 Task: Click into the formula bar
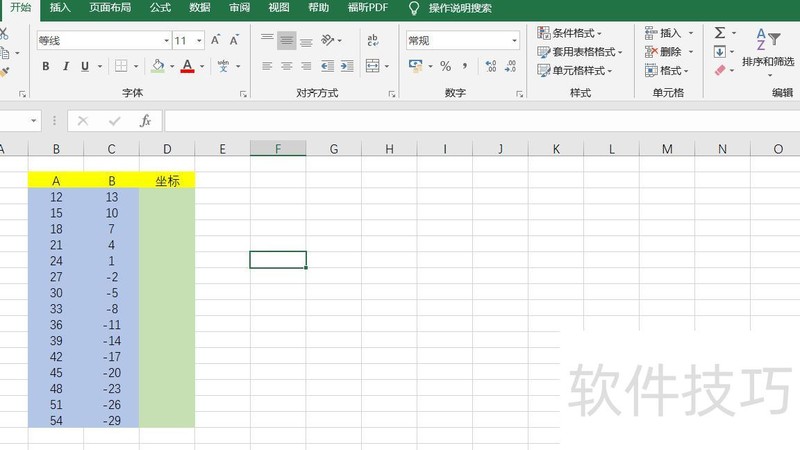coord(482,121)
